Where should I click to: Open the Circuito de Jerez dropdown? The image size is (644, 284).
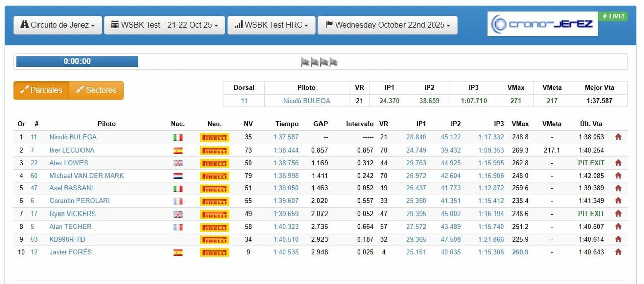coord(57,25)
